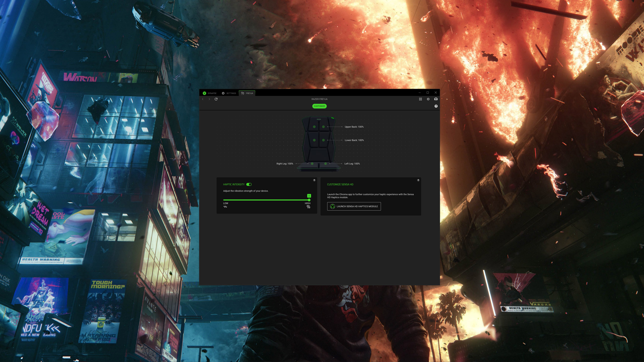Click the left green dot on the lower back

coord(314,140)
